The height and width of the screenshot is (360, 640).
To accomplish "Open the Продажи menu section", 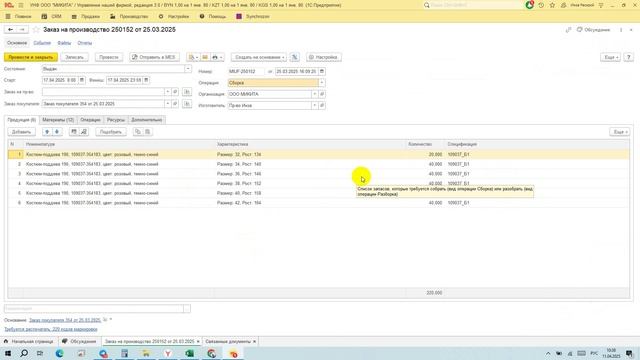I will tap(86, 17).
